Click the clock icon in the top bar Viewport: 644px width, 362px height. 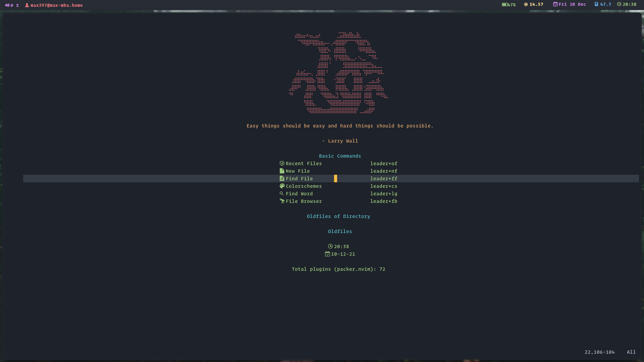(x=619, y=4)
